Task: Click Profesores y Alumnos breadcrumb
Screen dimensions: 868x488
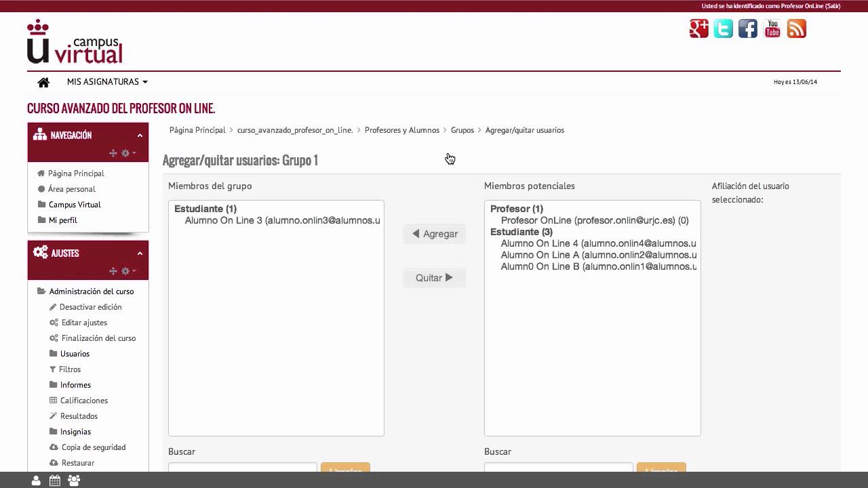Action: 402,130
